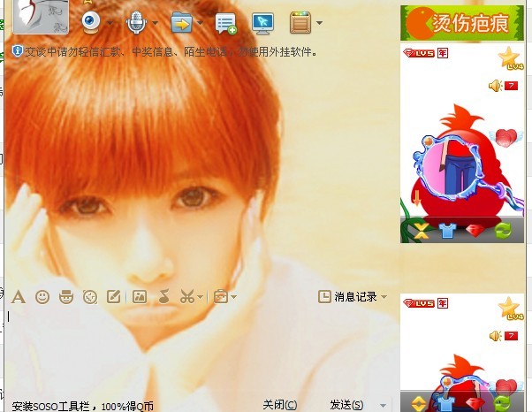Screen dimensions: 532x412
Task: Take a screenshot with scissors icon
Action: [187, 297]
